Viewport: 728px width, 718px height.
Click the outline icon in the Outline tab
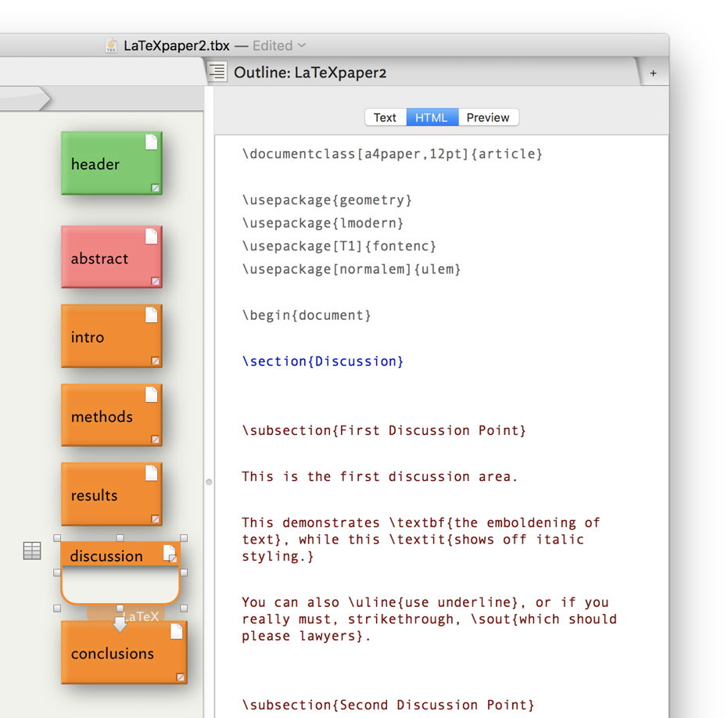tap(218, 72)
